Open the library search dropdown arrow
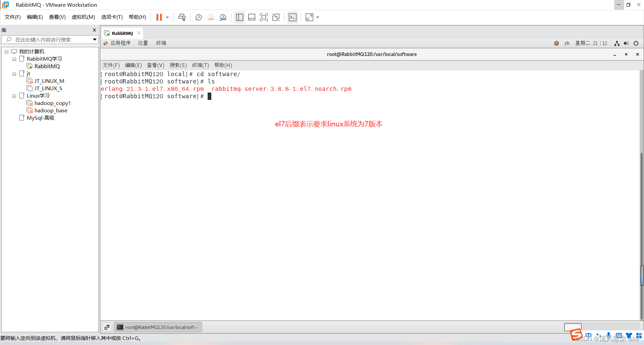The width and height of the screenshot is (644, 345). pyautogui.click(x=95, y=40)
